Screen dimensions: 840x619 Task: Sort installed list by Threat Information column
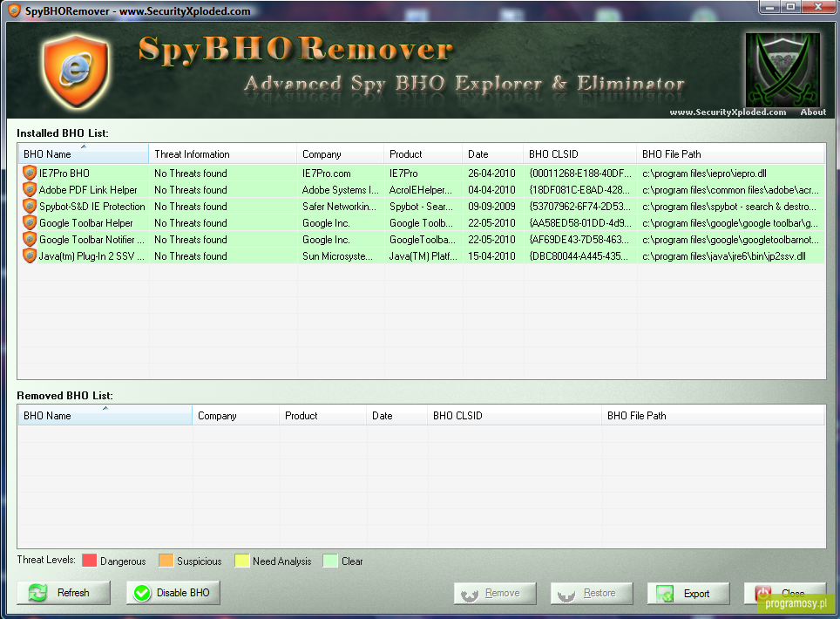point(223,153)
